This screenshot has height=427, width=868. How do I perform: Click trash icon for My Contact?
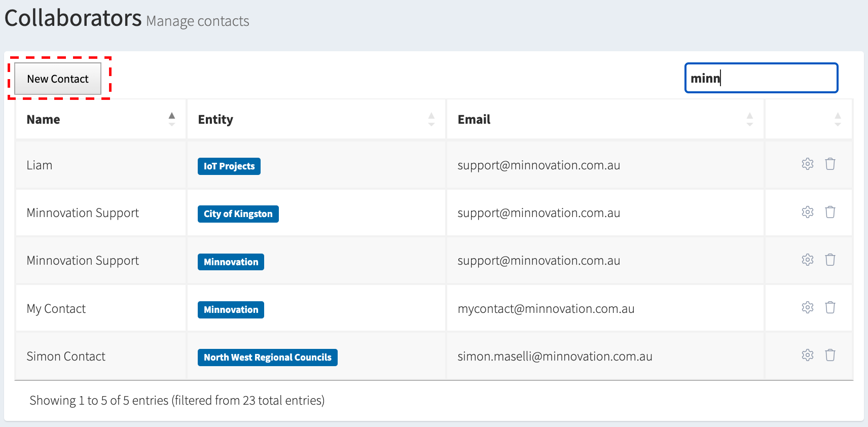(830, 307)
